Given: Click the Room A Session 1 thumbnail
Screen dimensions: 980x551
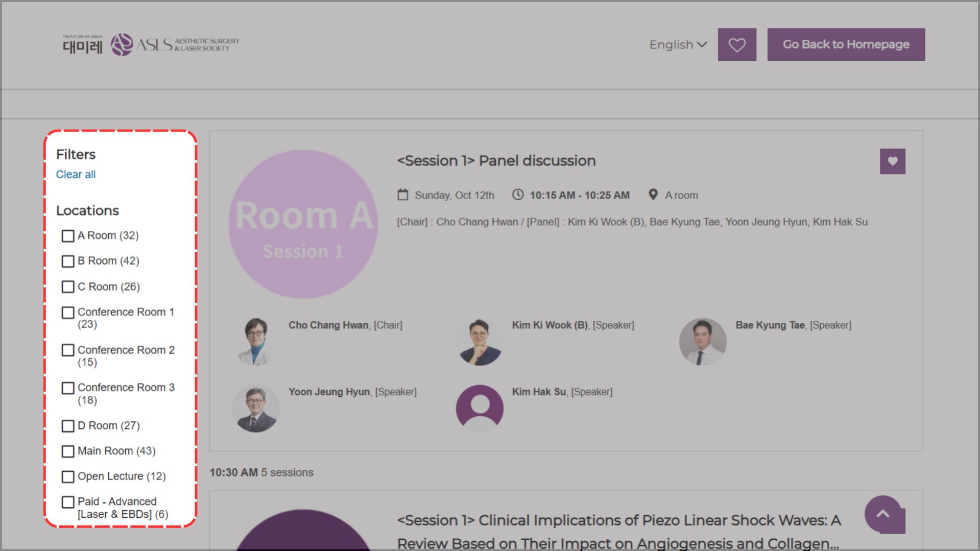Looking at the screenshot, I should pos(303,224).
